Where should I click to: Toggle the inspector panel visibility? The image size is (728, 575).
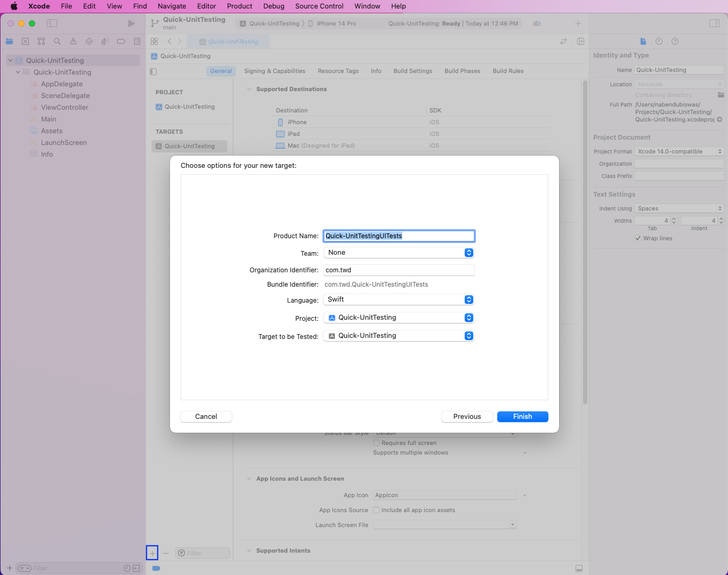(x=714, y=23)
